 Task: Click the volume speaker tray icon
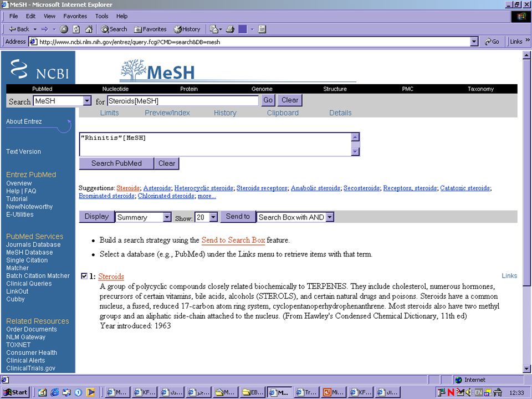(x=468, y=392)
